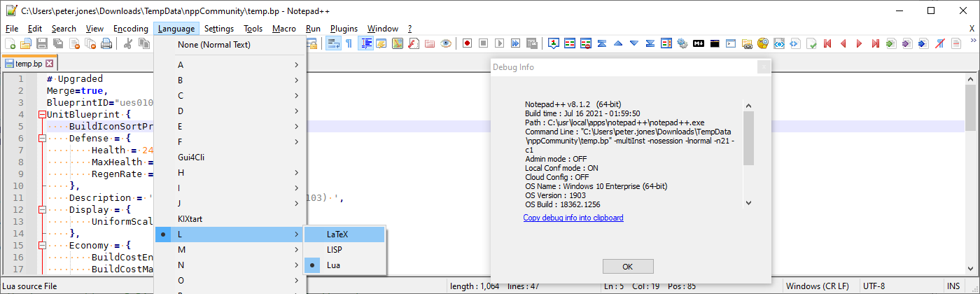Run macro multiple times icon
980x294 pixels.
[515, 43]
